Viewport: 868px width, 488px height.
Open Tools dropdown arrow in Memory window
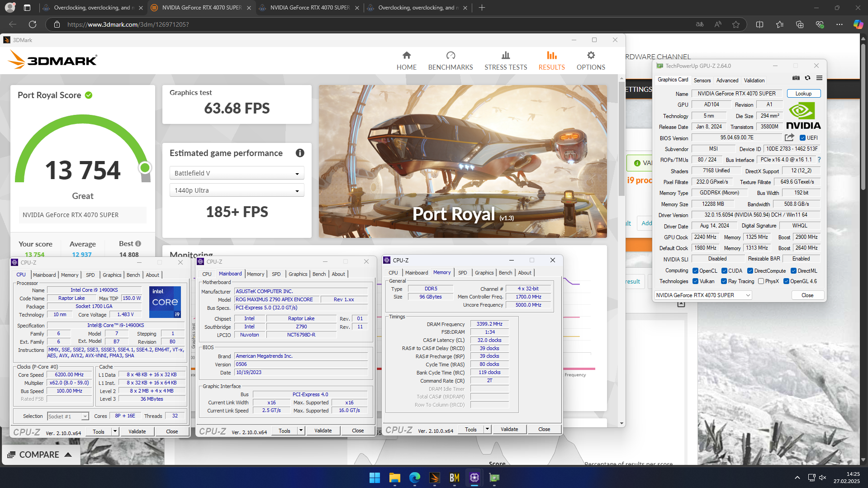pos(487,429)
